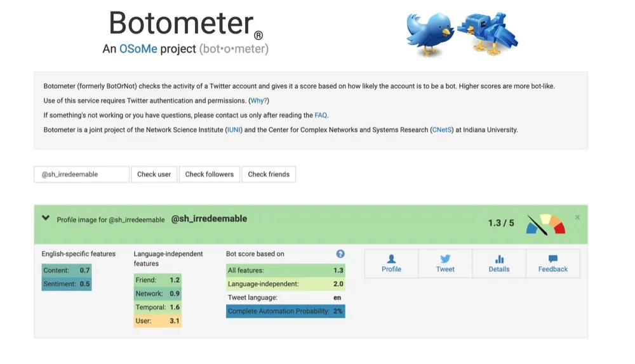Screen dimensions: 635x364
Task: Click the Check user button
Action: (x=154, y=174)
